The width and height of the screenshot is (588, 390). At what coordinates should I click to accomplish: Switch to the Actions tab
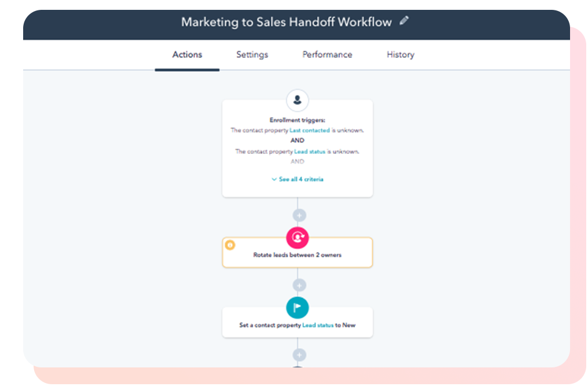click(x=187, y=55)
